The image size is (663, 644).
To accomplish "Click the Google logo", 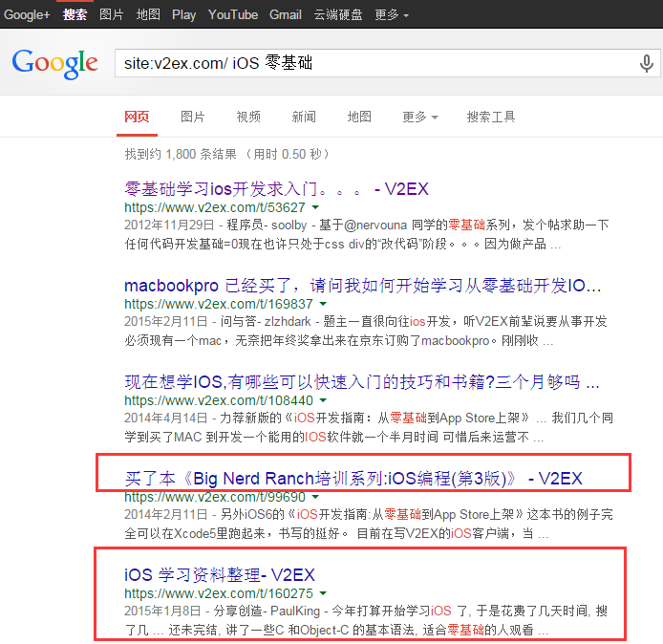I will 55,63.
